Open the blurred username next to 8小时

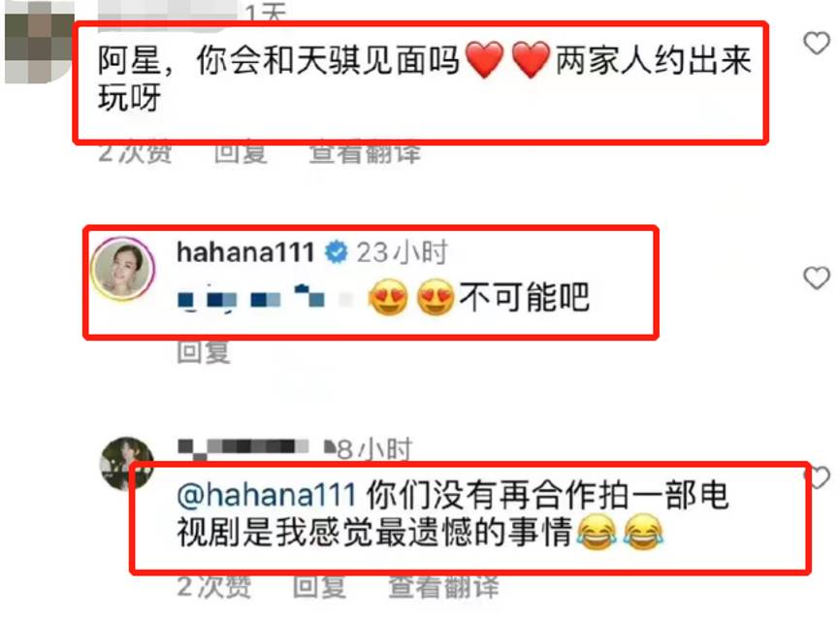(243, 448)
